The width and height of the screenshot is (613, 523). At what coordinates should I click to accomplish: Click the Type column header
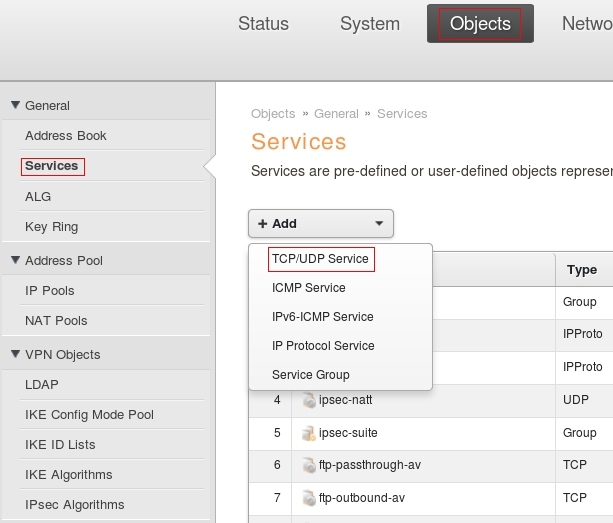(581, 270)
